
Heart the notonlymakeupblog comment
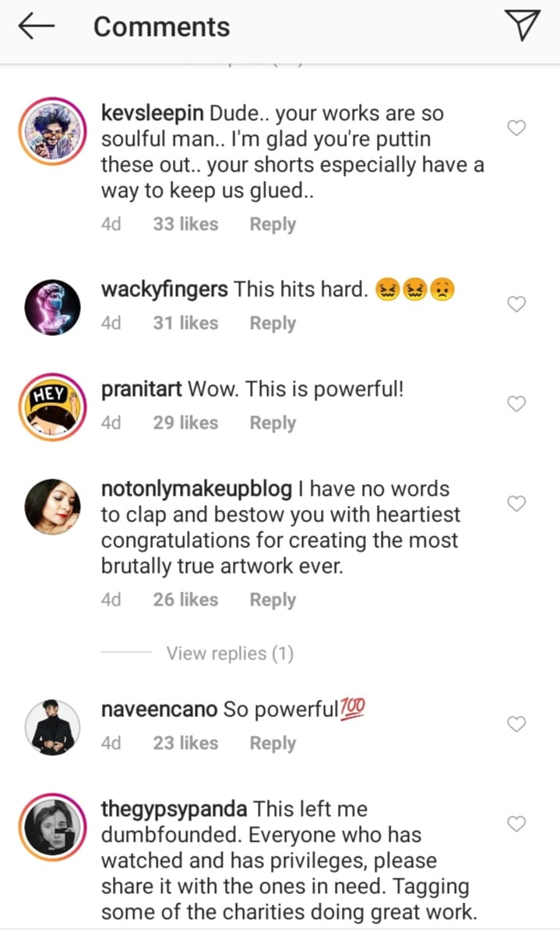tap(516, 503)
